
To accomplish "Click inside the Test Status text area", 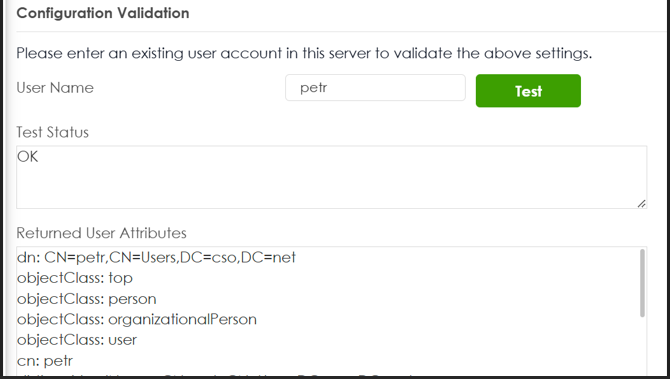I will click(332, 177).
